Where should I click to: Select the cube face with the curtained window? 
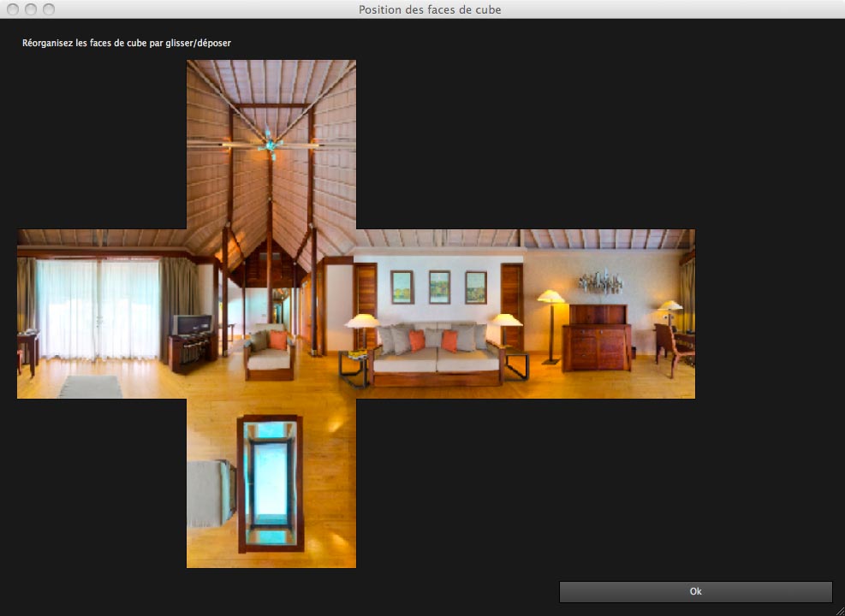101,313
